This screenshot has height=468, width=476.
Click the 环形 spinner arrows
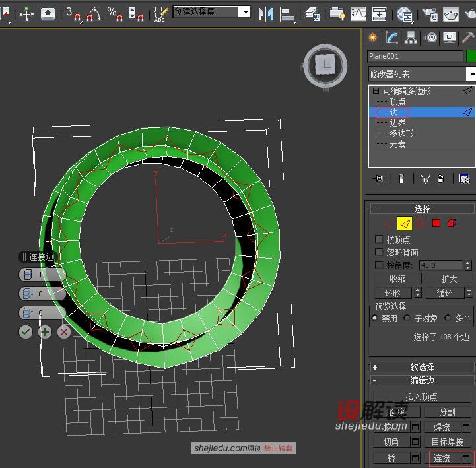point(418,293)
